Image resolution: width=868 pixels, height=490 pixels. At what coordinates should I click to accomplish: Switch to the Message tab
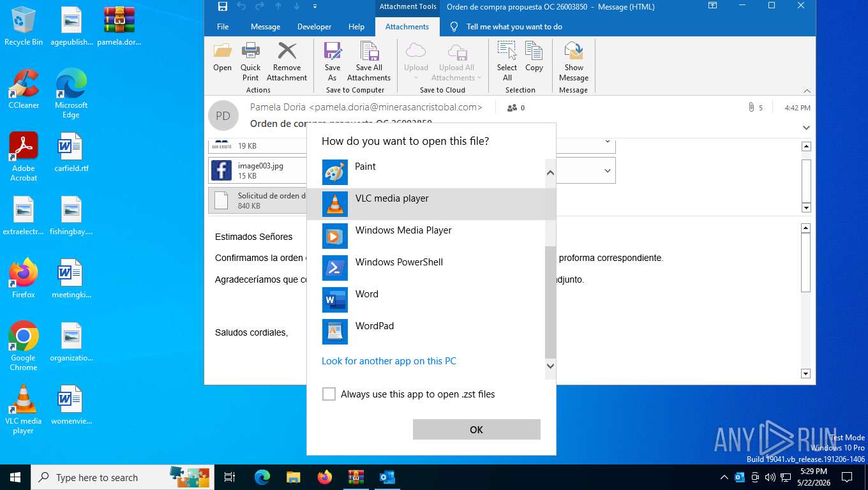266,27
